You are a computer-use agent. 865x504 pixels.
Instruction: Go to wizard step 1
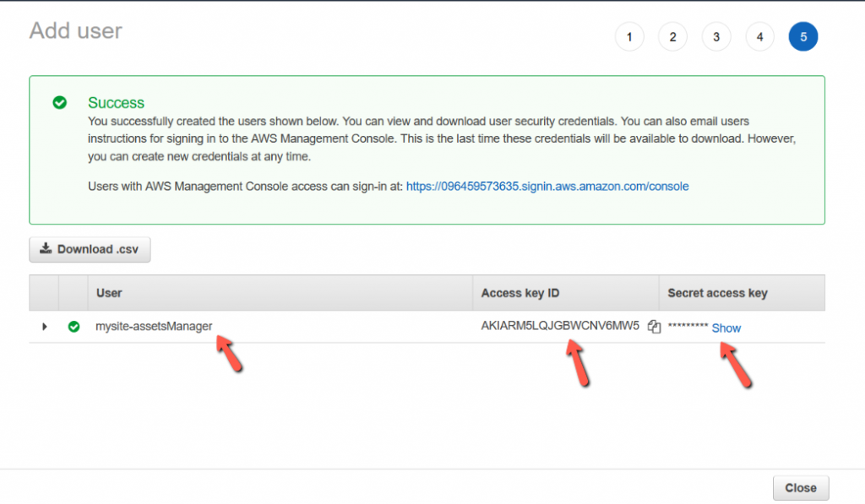click(629, 37)
